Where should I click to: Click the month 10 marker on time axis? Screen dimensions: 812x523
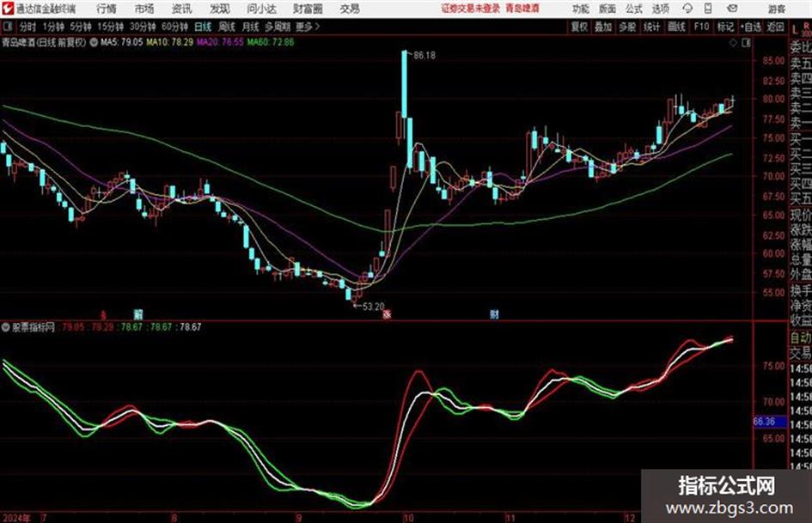(409, 518)
